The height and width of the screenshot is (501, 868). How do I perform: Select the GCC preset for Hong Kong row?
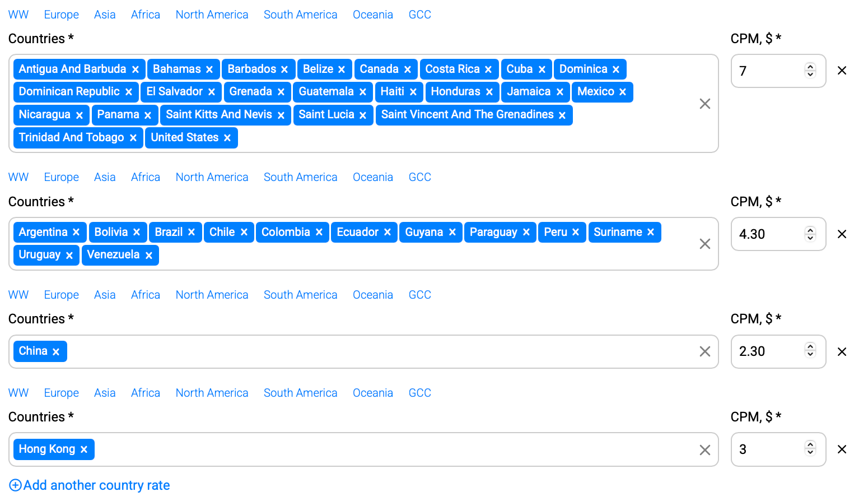(419, 393)
